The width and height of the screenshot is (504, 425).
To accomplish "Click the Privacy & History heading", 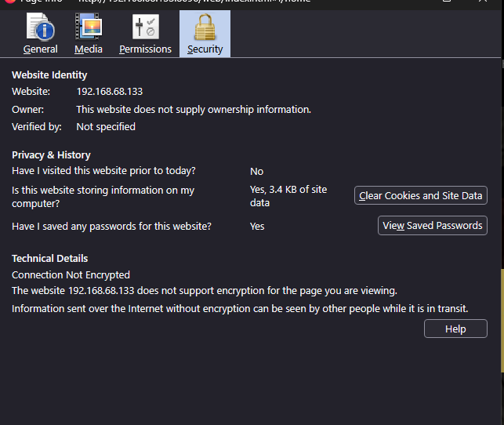I will 51,154.
